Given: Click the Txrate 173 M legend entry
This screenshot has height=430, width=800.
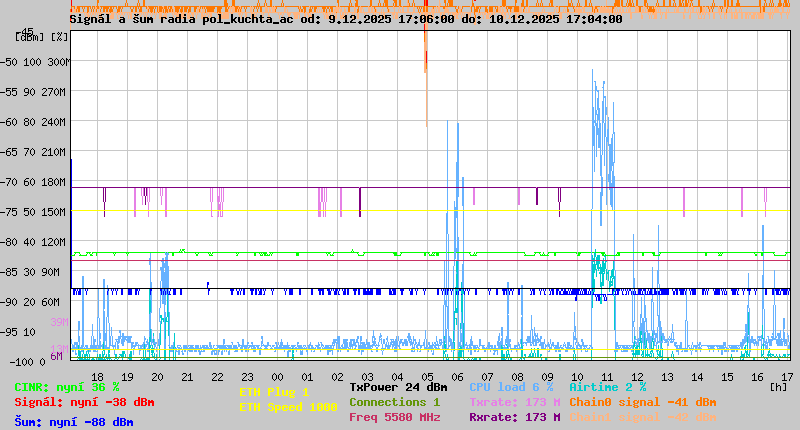Looking at the screenshot, I should (x=514, y=402).
